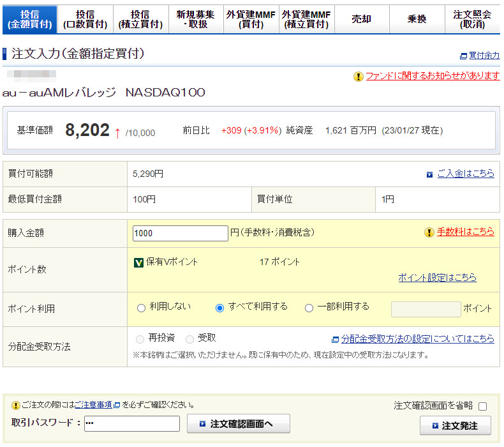
Task: Choose 一部利用する points option
Action: (x=309, y=308)
